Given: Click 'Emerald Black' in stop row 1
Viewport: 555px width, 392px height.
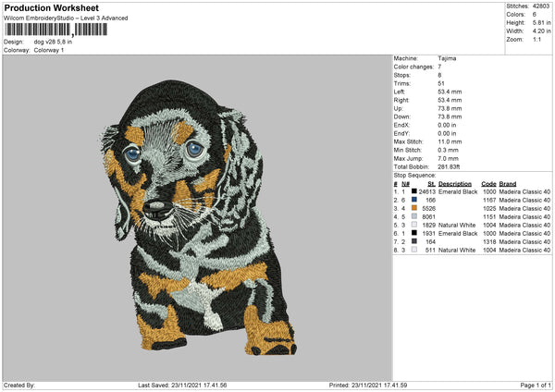Looking at the screenshot, I should click(458, 191).
